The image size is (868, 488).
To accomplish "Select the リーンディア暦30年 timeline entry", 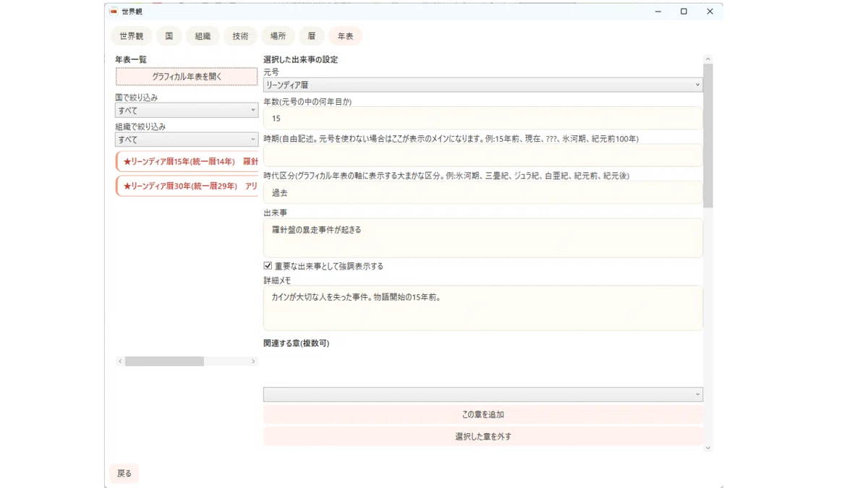I will coord(187,187).
